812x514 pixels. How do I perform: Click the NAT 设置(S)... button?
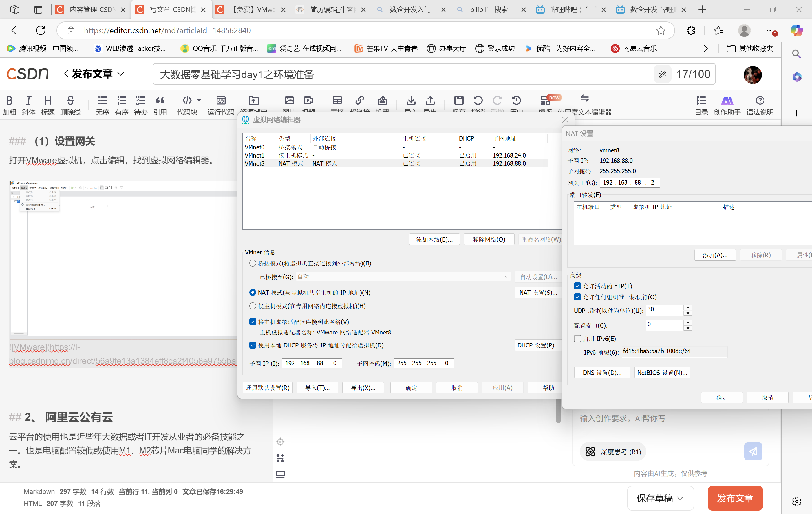click(x=538, y=292)
